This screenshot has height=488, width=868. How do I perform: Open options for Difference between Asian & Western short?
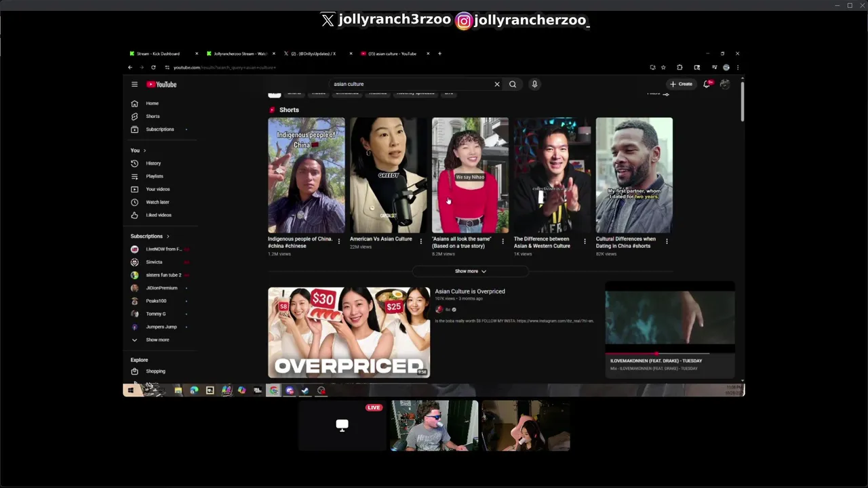(x=585, y=241)
